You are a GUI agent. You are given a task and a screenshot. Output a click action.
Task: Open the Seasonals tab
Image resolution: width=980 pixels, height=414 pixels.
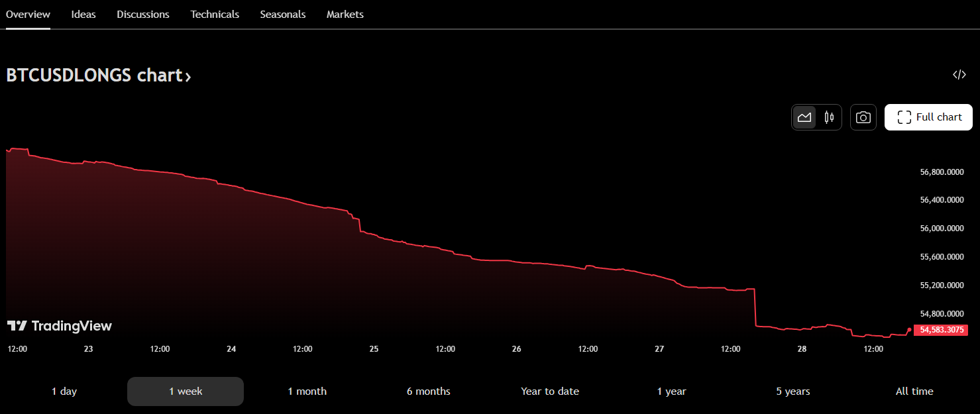pyautogui.click(x=283, y=14)
